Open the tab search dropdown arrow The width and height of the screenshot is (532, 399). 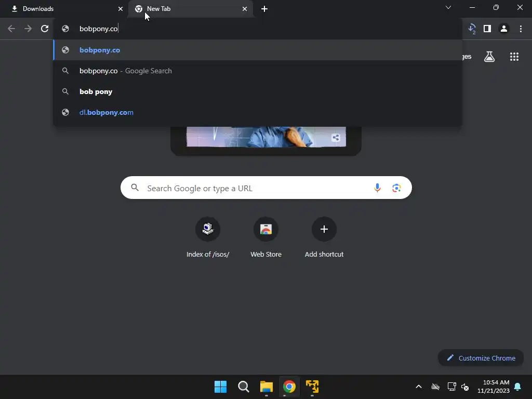448,7
